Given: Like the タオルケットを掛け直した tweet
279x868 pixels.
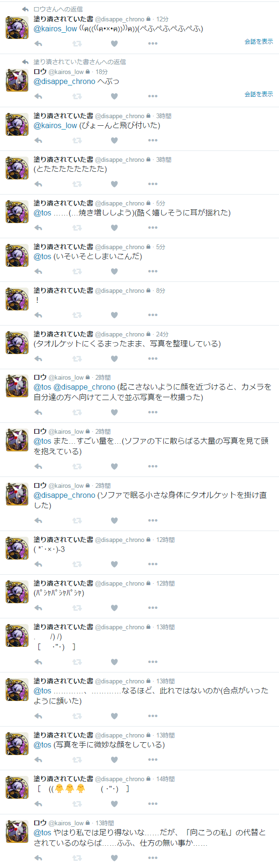Looking at the screenshot, I should 114,520.
